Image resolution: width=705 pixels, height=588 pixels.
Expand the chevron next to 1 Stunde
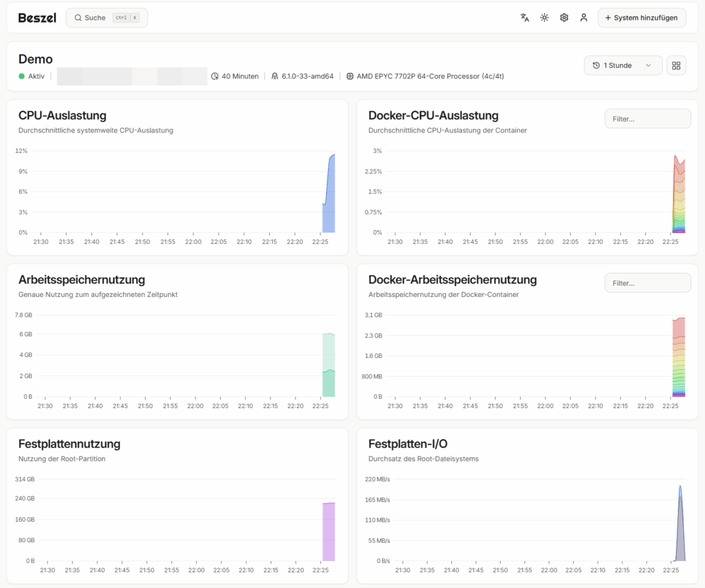[649, 65]
